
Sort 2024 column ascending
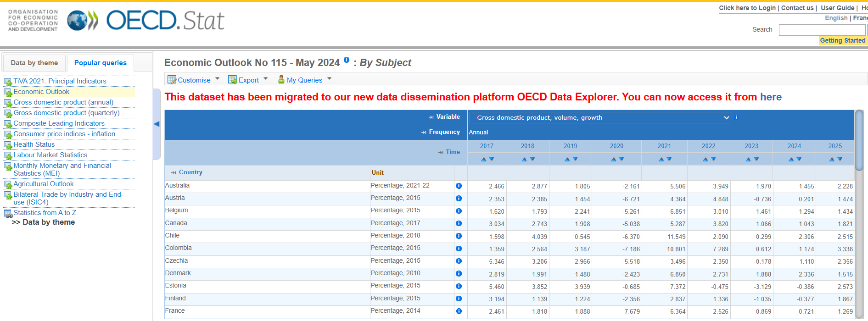(791, 159)
